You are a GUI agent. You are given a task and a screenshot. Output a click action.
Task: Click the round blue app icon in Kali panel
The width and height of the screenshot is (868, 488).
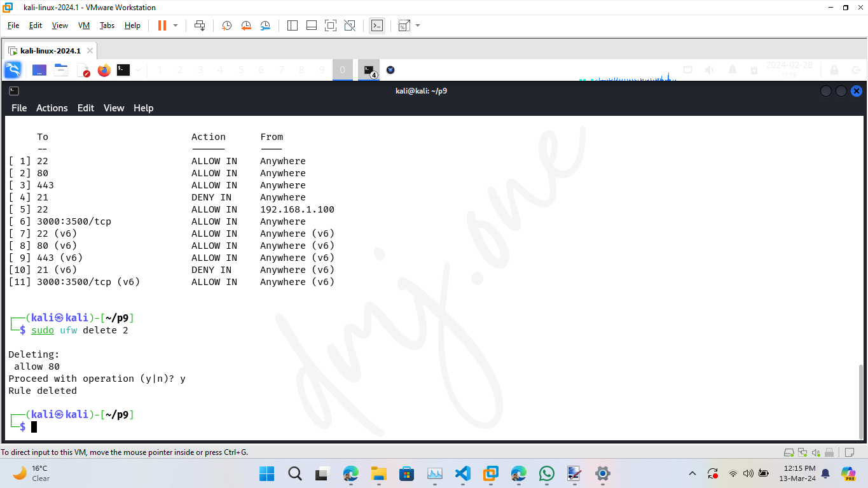pos(390,70)
